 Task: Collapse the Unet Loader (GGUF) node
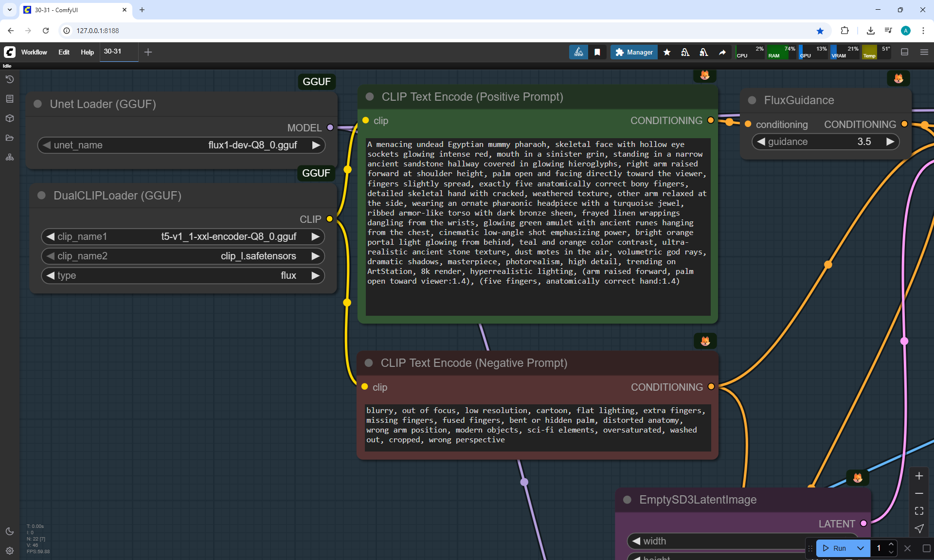(37, 104)
